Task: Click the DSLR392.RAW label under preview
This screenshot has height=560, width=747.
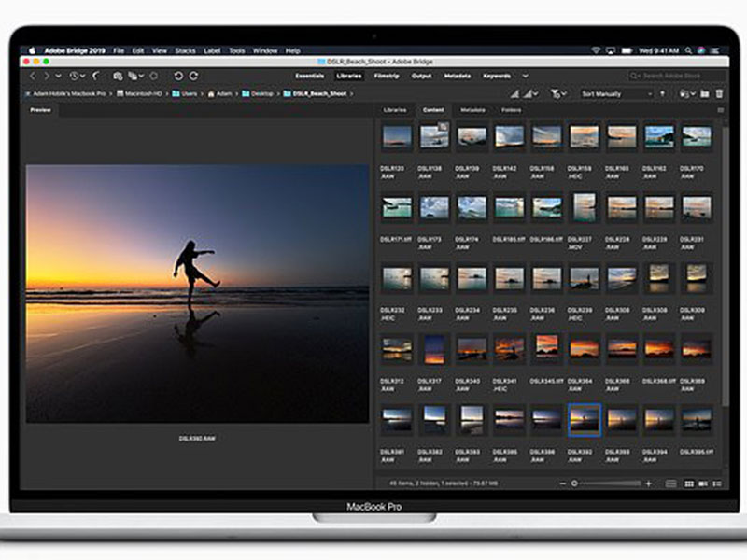Action: (x=197, y=438)
